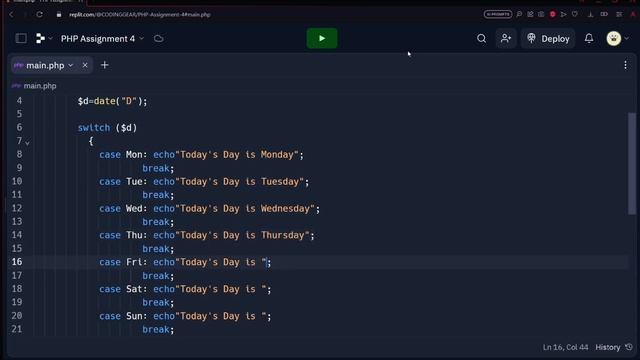Click the case Fri line on line 16

point(185,262)
